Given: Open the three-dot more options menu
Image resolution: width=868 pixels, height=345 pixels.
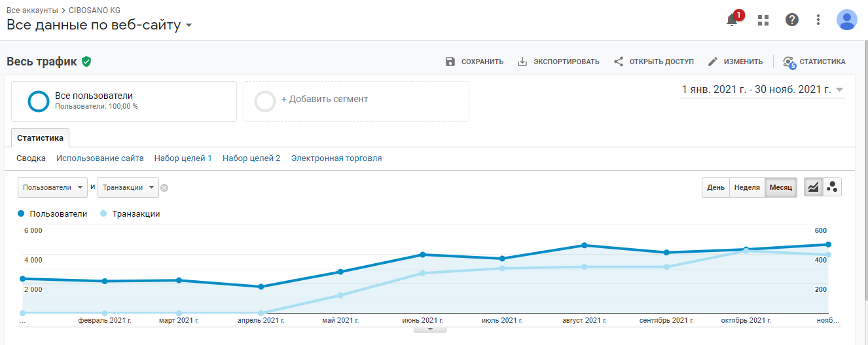Looking at the screenshot, I should 818,20.
